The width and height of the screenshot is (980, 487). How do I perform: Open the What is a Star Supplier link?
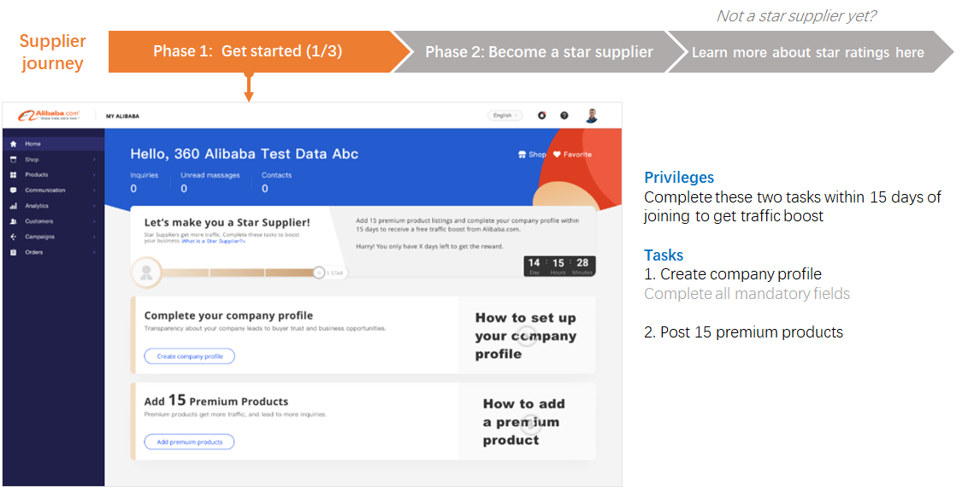[x=214, y=241]
